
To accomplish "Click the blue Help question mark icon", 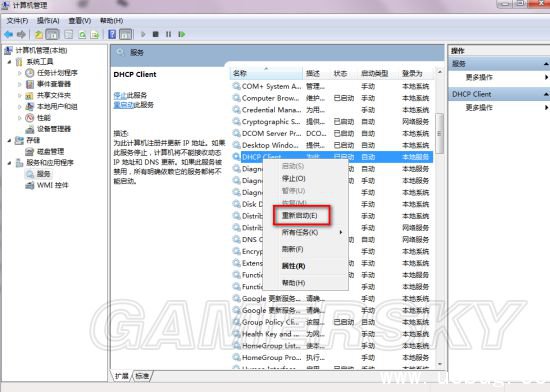I will coord(112,34).
